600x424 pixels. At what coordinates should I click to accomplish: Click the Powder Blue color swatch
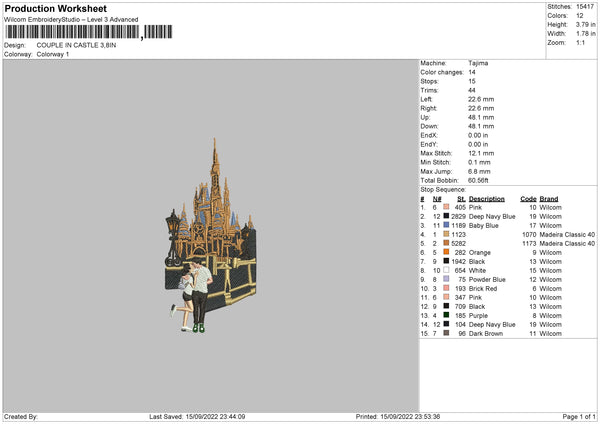coord(445,279)
